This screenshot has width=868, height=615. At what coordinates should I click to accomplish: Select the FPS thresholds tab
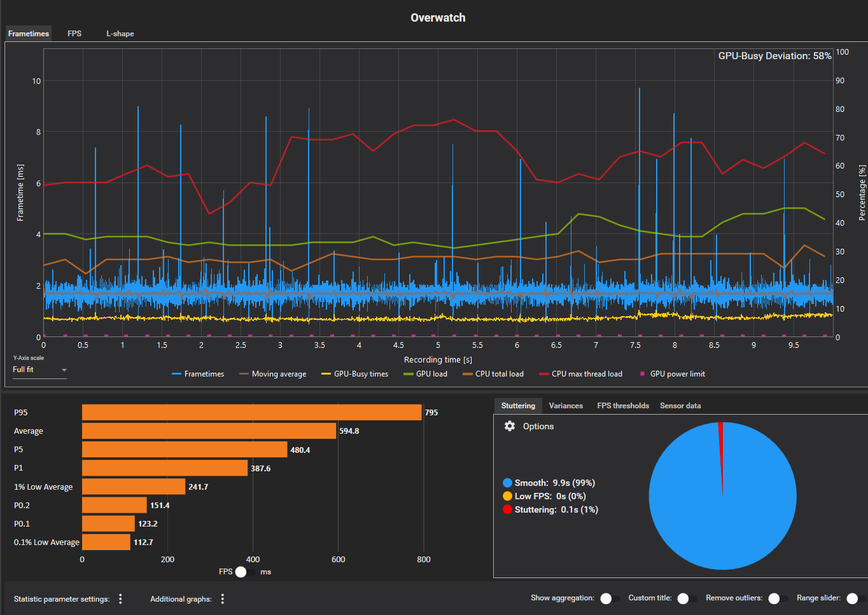pos(622,406)
